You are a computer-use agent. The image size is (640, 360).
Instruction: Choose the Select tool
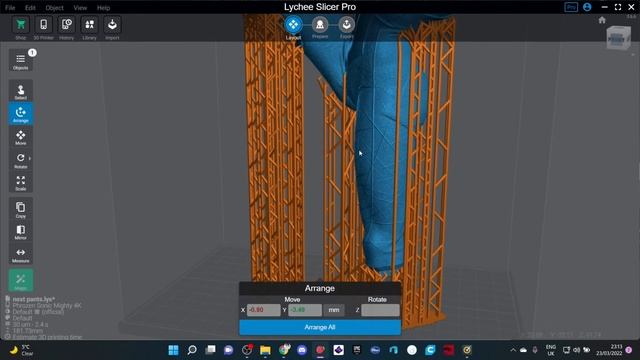pyautogui.click(x=21, y=91)
